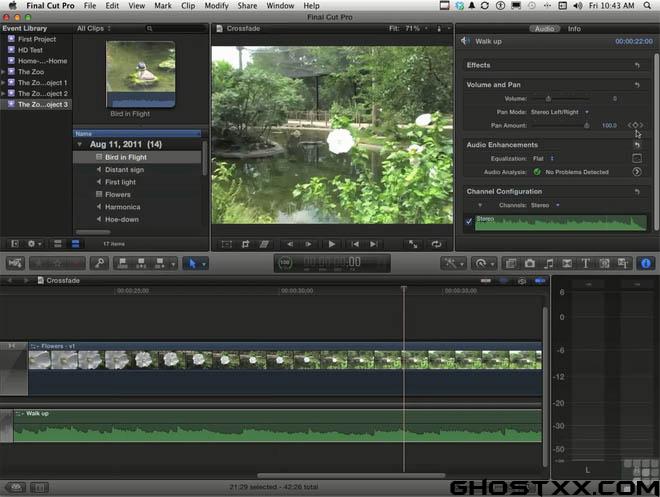The height and width of the screenshot is (497, 660).
Task: Open the All Clips filter dropdown
Action: (93, 28)
